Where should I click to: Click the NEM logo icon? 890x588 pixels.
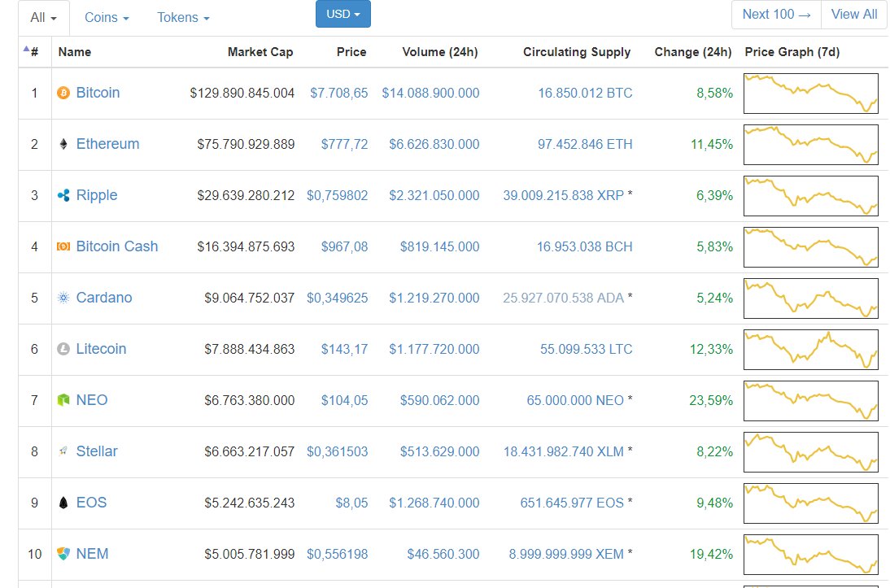click(x=63, y=553)
